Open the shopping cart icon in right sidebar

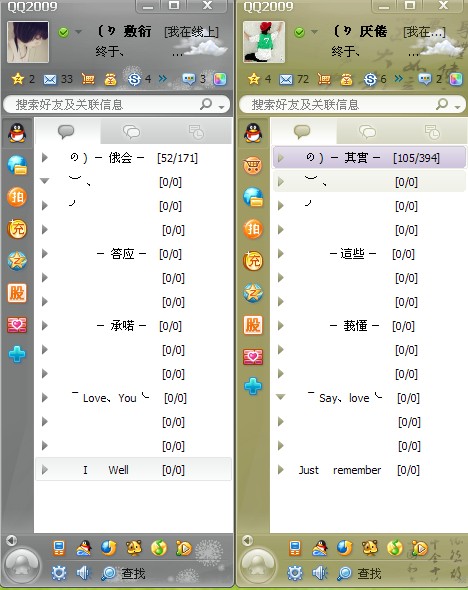pos(253,165)
